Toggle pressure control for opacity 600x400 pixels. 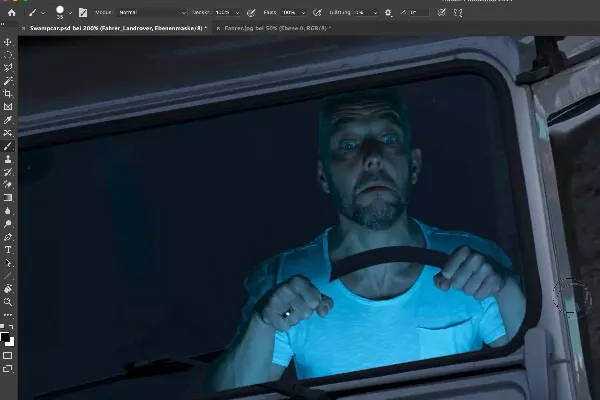click(251, 13)
